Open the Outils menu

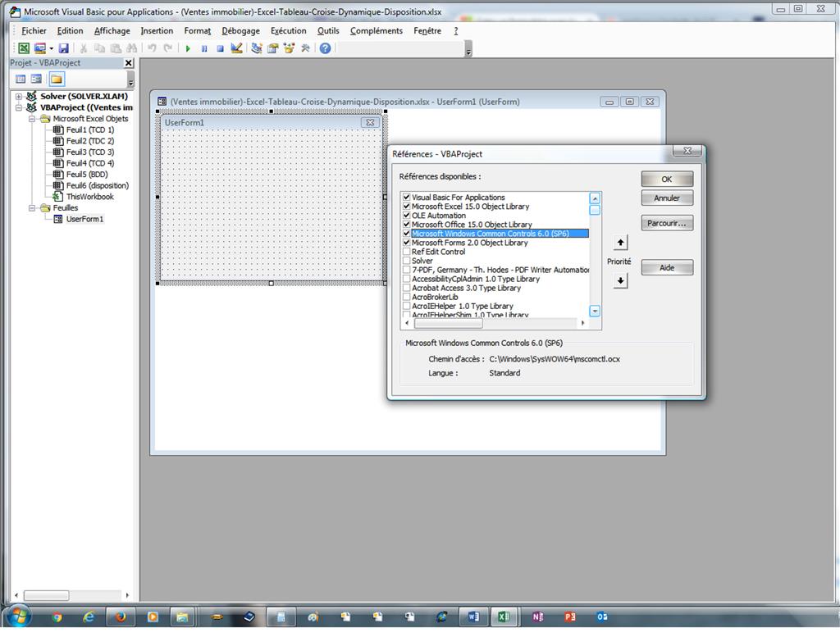click(x=328, y=30)
